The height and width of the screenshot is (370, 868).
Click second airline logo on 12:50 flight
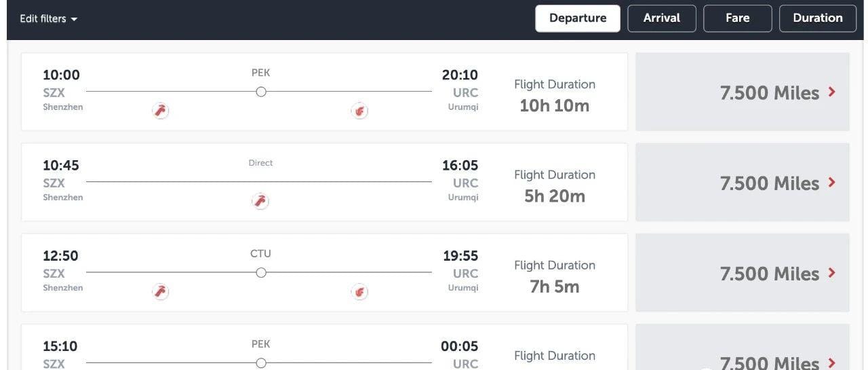point(359,292)
